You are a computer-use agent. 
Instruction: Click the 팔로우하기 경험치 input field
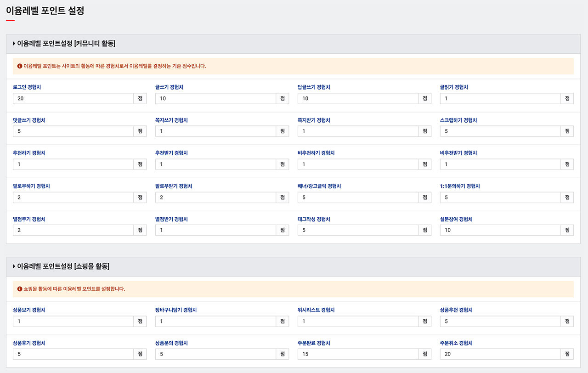[73, 198]
